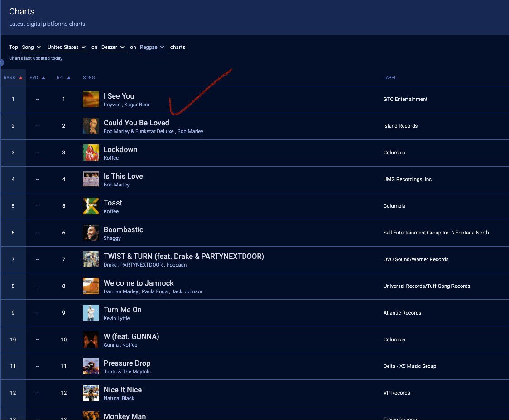Select label Atlantic Records

tap(402, 313)
